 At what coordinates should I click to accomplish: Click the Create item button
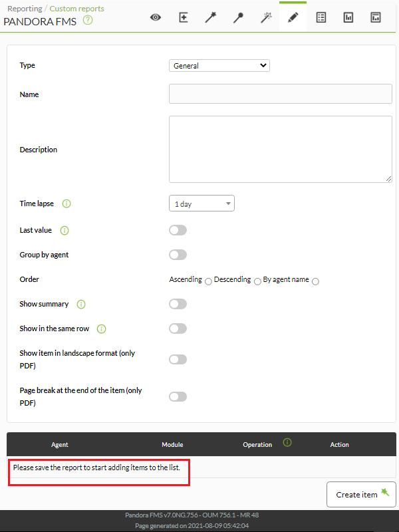(x=361, y=494)
